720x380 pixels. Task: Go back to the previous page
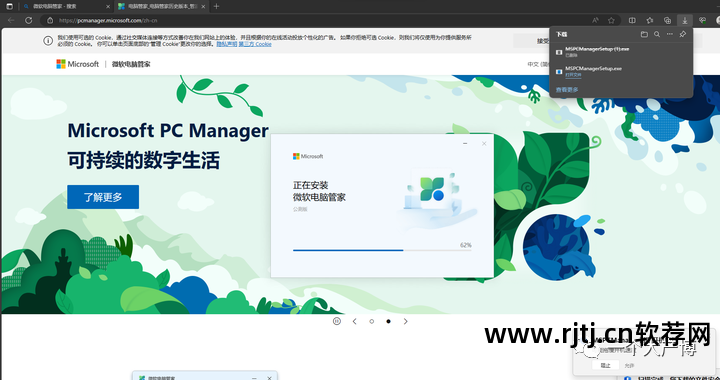11,20
